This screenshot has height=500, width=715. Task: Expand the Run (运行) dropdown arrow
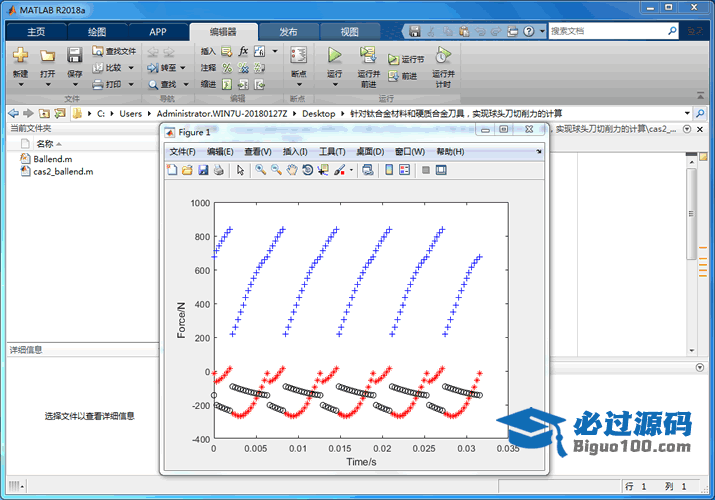335,85
